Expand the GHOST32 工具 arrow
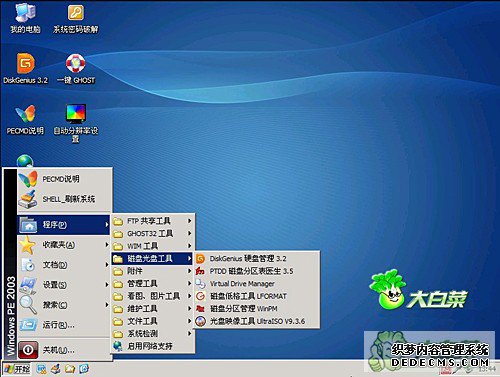Screen dimensions: 500x377 click(189, 233)
